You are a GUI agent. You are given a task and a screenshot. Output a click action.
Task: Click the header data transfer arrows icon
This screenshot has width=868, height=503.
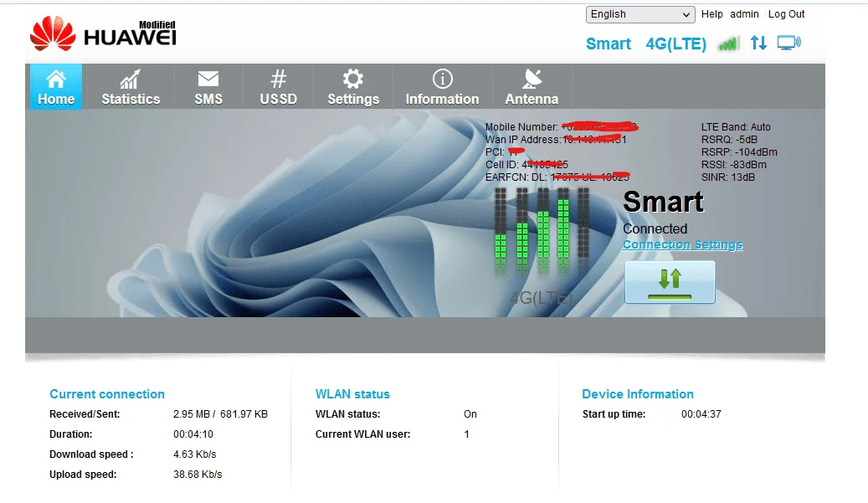coord(758,43)
